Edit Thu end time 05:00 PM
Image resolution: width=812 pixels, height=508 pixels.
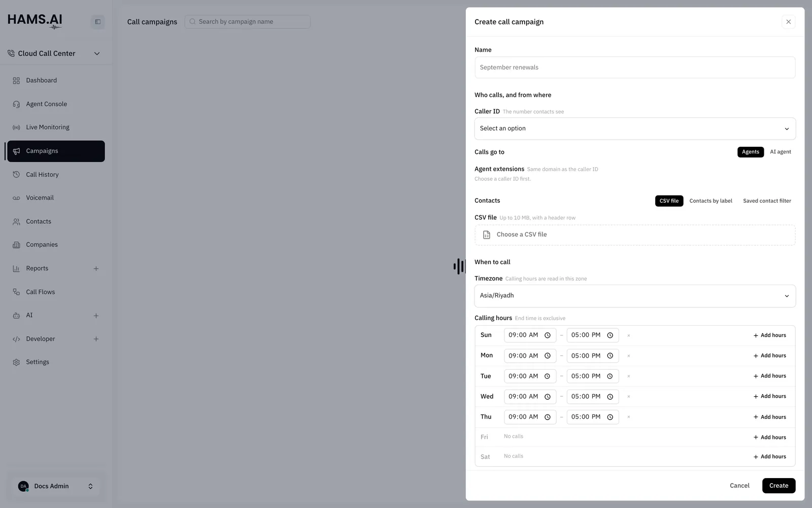coord(592,417)
